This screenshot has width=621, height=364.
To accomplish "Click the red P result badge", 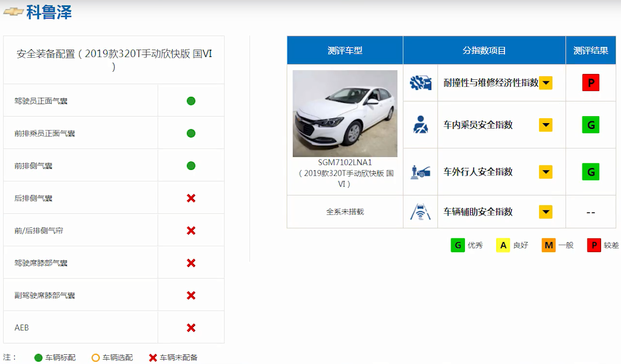I will click(590, 83).
